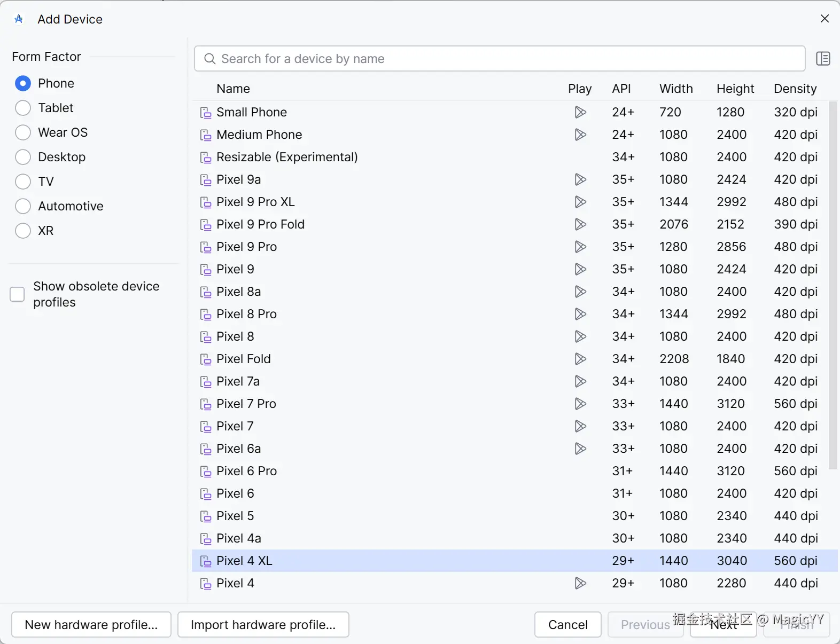Sort devices by the API column header
Viewport: 840px width, 644px height.
click(621, 89)
